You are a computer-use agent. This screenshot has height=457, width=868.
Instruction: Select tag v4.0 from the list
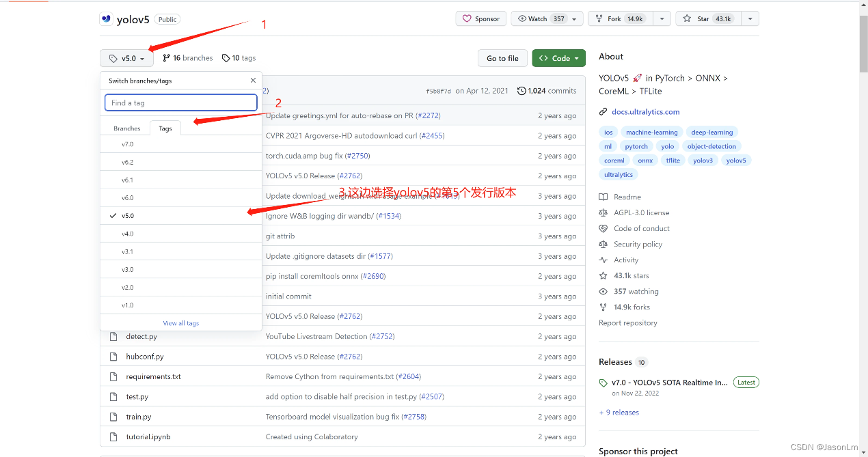click(x=181, y=234)
